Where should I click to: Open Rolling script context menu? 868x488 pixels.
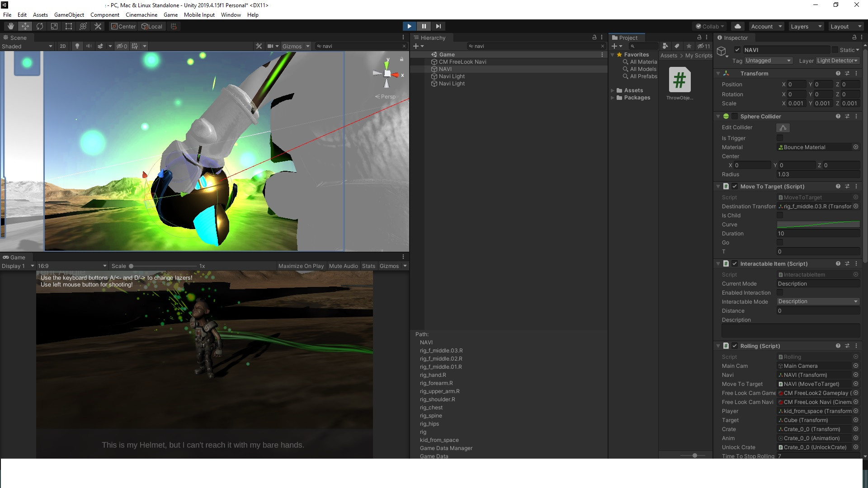point(856,346)
